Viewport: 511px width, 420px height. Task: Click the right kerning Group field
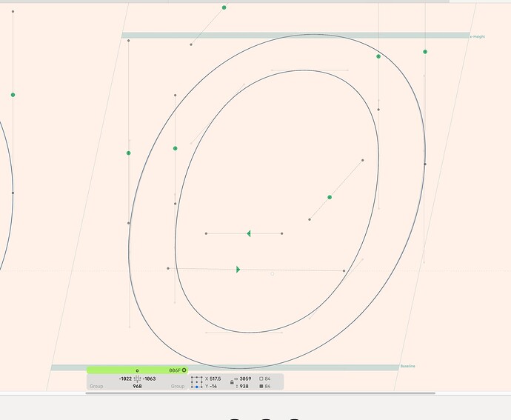click(178, 387)
